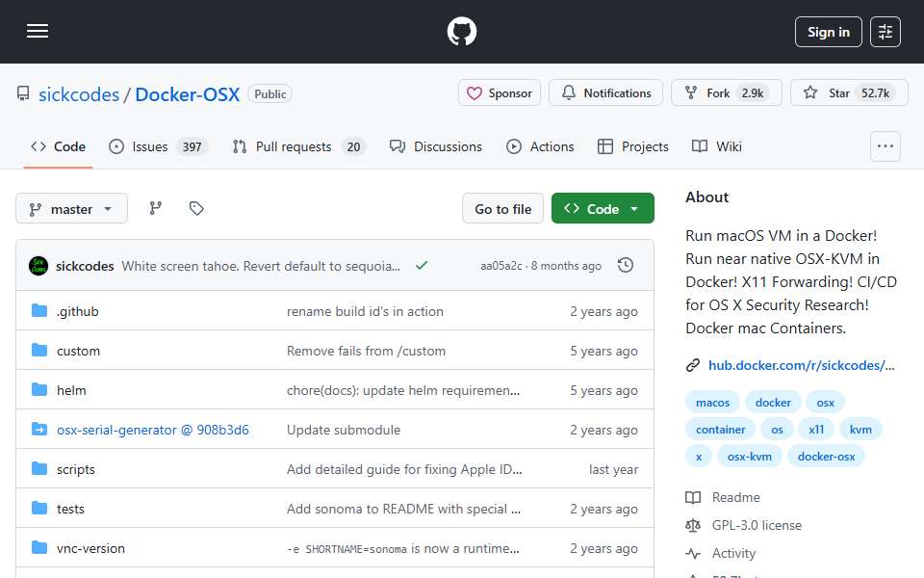Click Go to file button
The height and width of the screenshot is (578, 924).
click(502, 209)
